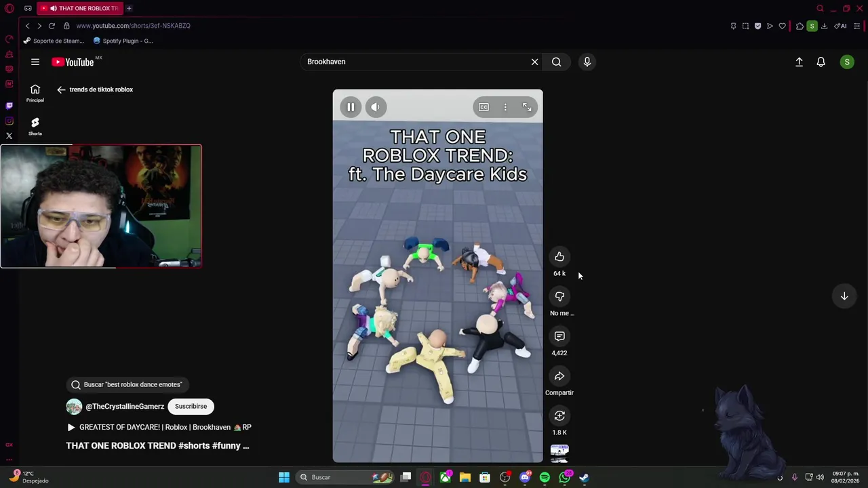Screen dimensions: 868x488
Task: Open Principal home in sidebar
Action: point(35,94)
